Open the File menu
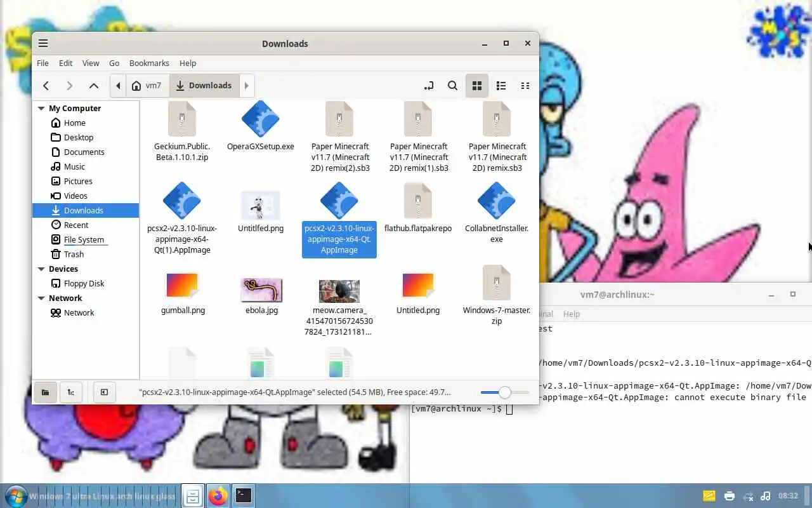Viewport: 812px width, 508px height. pos(43,63)
